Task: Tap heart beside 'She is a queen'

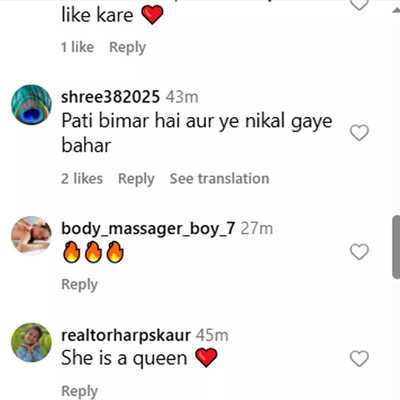Action: 359,359
